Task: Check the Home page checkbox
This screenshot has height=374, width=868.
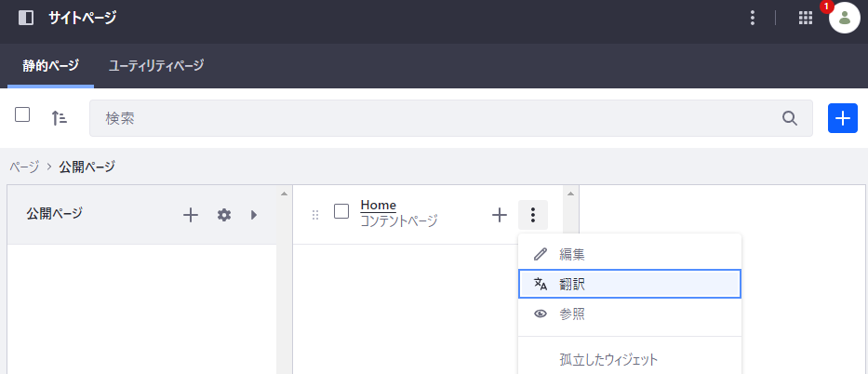Action: 341,211
